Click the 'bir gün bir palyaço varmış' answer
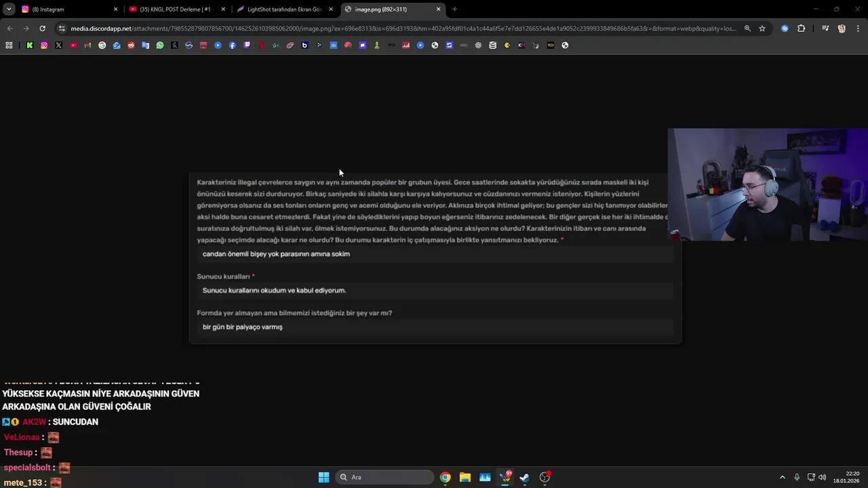 (242, 327)
